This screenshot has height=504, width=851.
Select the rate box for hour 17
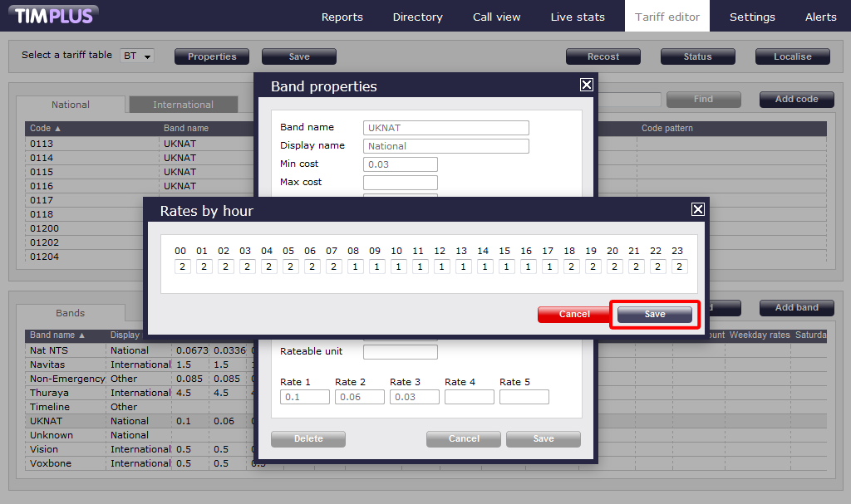548,267
